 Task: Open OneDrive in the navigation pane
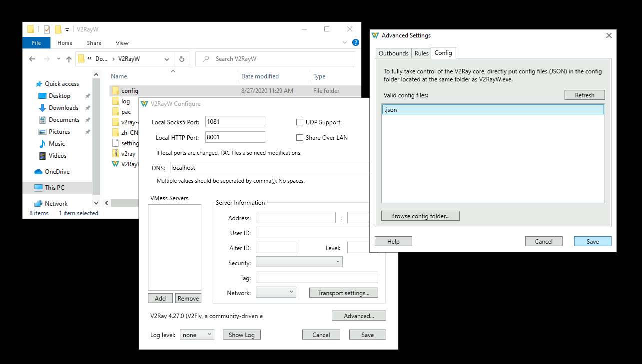(x=52, y=172)
